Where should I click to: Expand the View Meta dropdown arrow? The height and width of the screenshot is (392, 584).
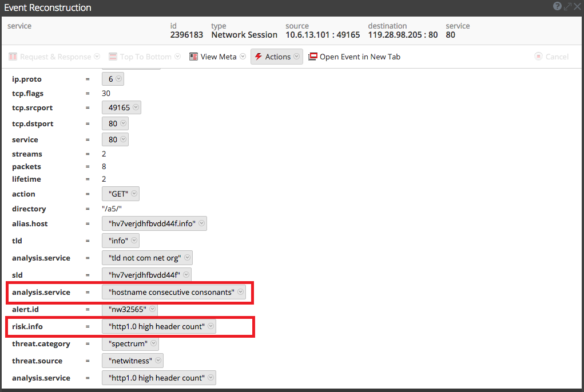click(243, 57)
